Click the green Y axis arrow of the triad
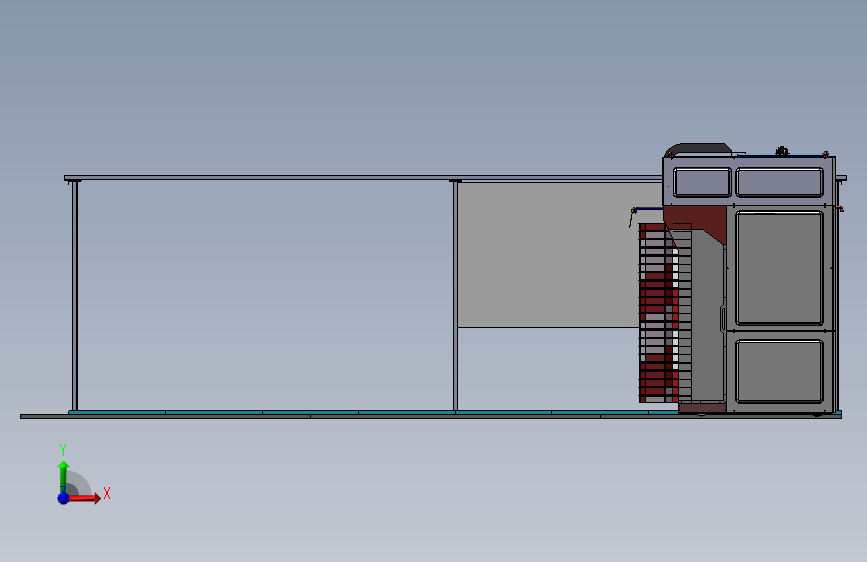The width and height of the screenshot is (867, 562). coord(63,476)
